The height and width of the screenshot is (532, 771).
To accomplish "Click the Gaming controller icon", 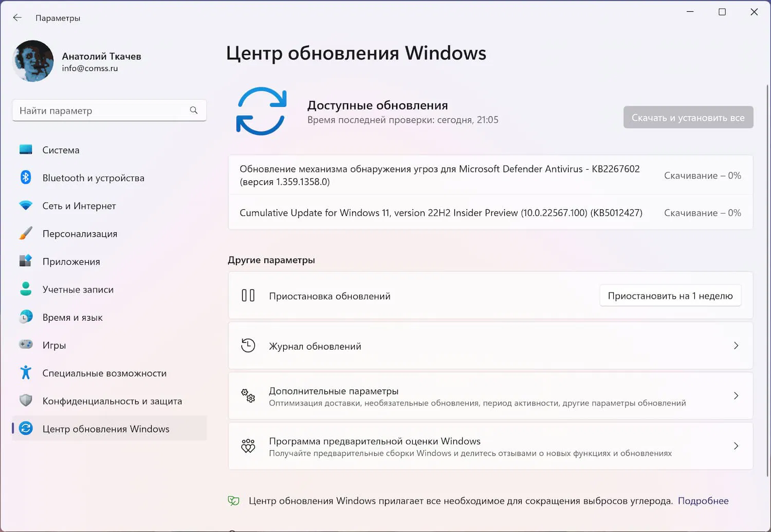I will [x=26, y=344].
